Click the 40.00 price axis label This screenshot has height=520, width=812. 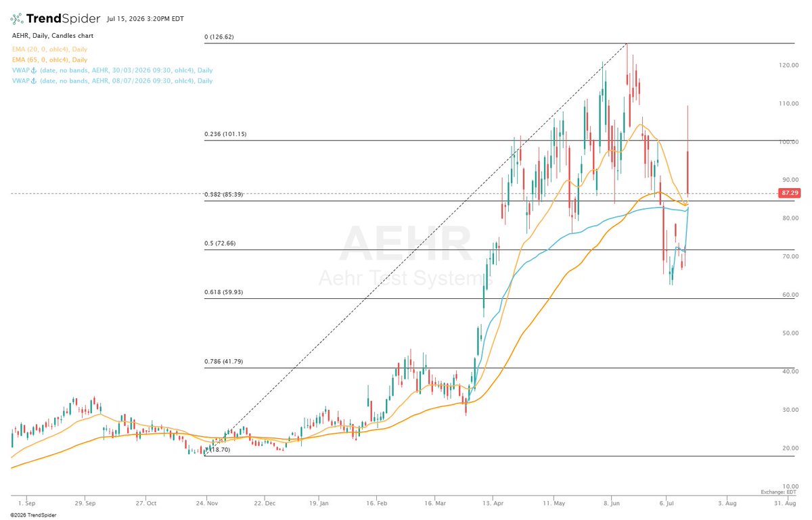click(x=790, y=371)
